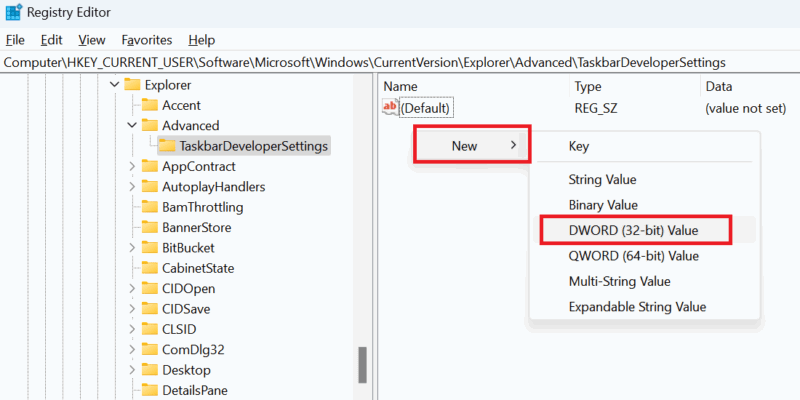The height and width of the screenshot is (400, 800).
Task: Select the BamThrottling tree label
Action: pyautogui.click(x=203, y=207)
